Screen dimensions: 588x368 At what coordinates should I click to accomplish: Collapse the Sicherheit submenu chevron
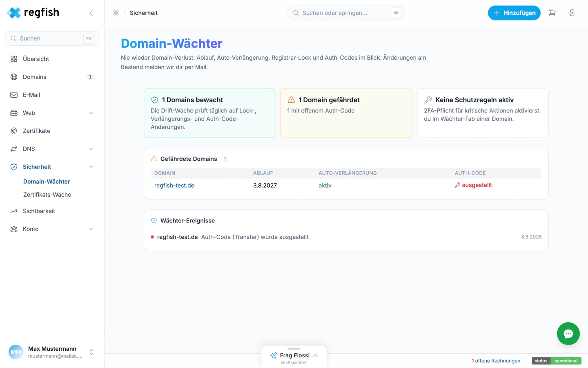91,167
